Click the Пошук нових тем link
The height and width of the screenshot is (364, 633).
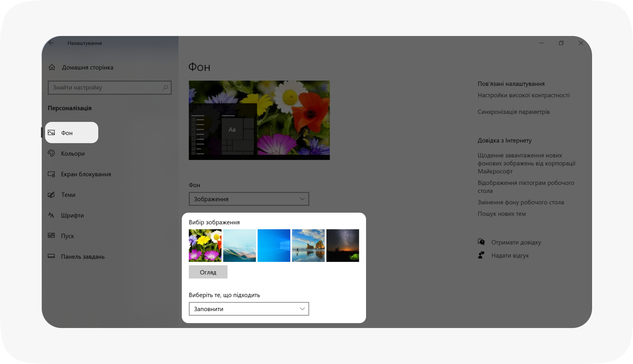point(502,214)
